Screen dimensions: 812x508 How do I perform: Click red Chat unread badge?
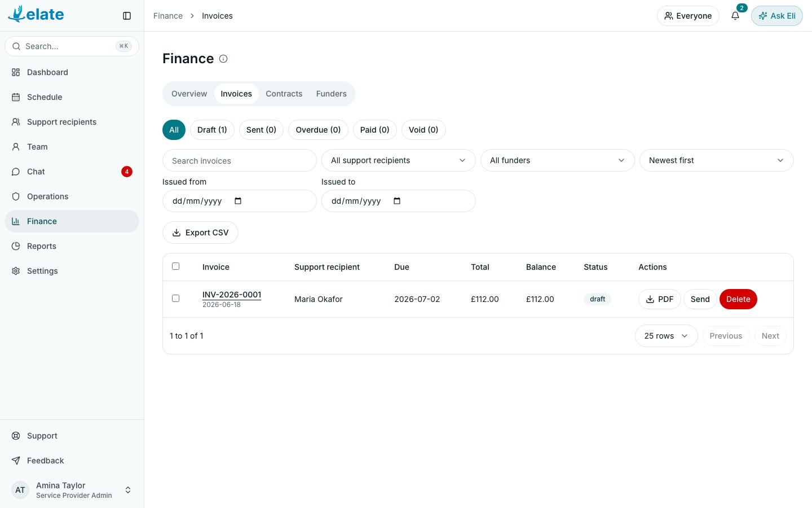coord(127,172)
